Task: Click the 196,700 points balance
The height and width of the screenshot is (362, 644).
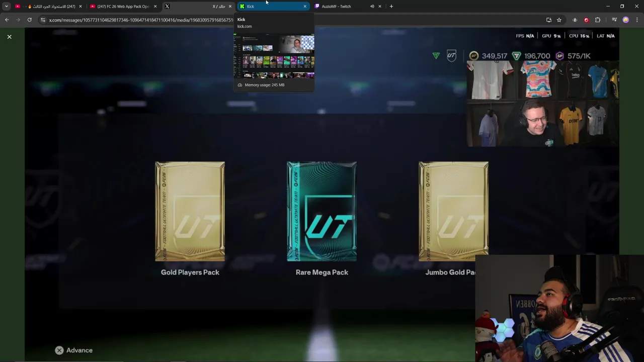Action: click(537, 56)
